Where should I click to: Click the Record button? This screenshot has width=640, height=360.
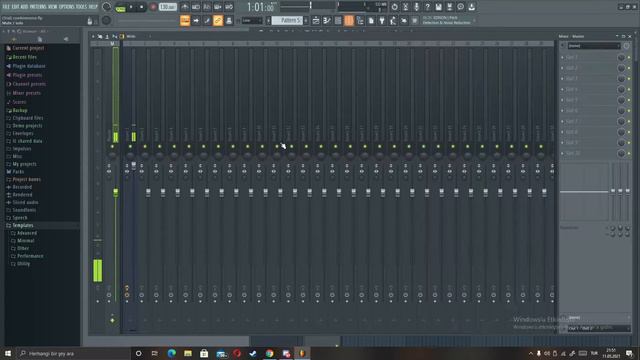(153, 7)
